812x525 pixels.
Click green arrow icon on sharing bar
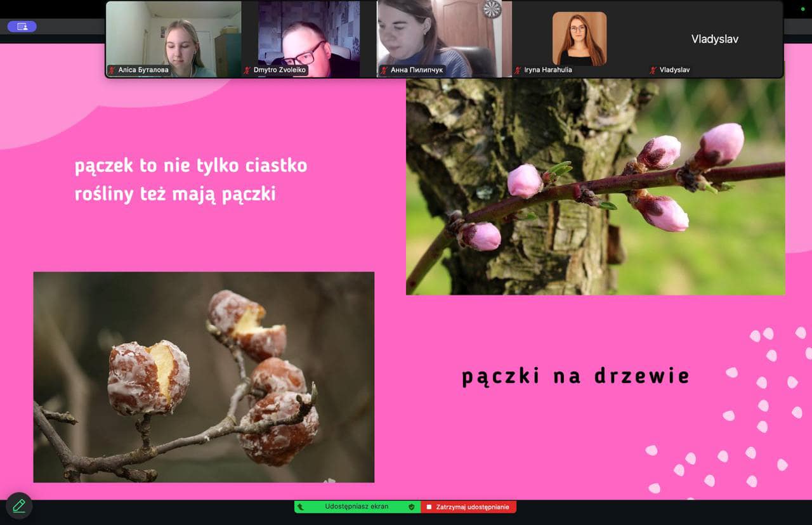tap(301, 507)
